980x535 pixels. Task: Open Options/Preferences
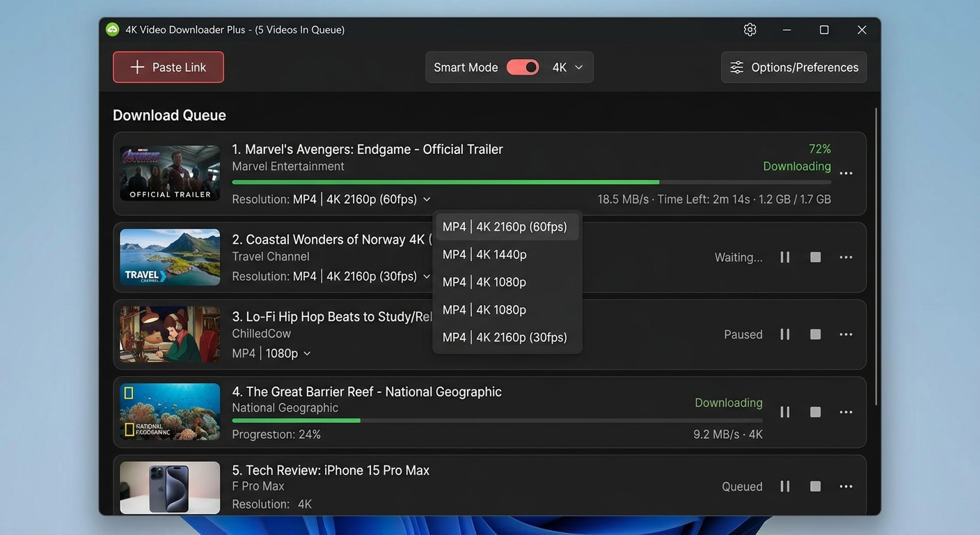793,68
